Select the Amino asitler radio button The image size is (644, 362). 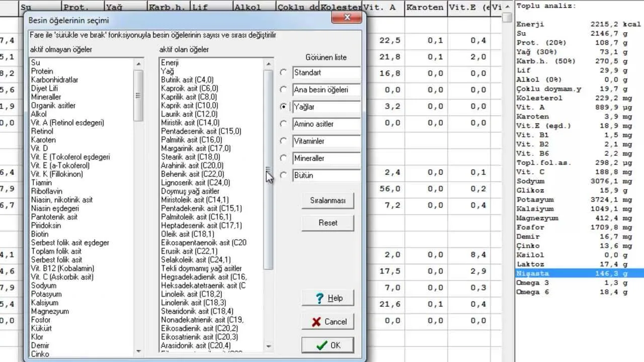[284, 124]
